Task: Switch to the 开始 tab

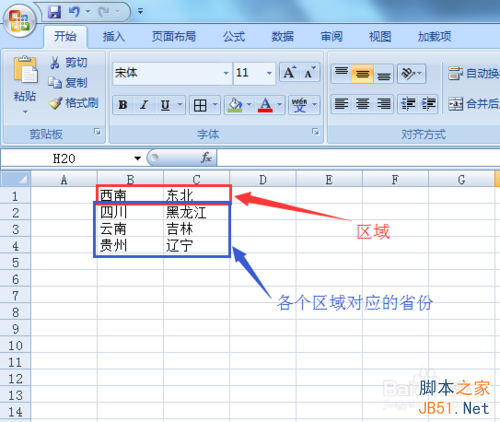Action: point(65,36)
